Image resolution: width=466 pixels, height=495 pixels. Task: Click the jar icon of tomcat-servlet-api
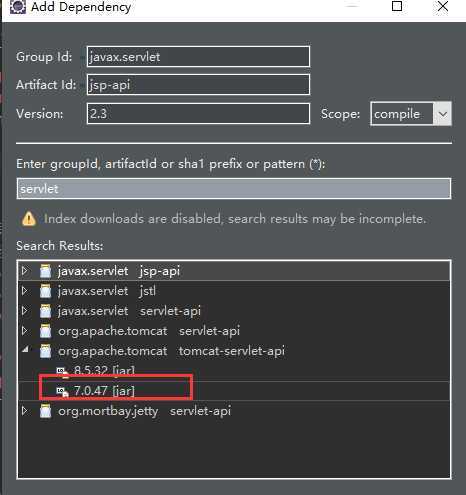(45, 351)
